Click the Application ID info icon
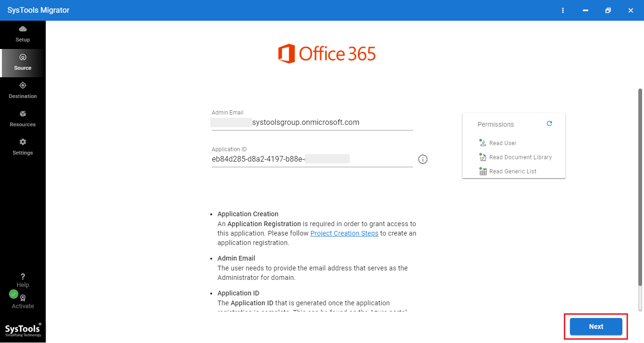Viewport: 644px width, 343px height. [x=423, y=159]
